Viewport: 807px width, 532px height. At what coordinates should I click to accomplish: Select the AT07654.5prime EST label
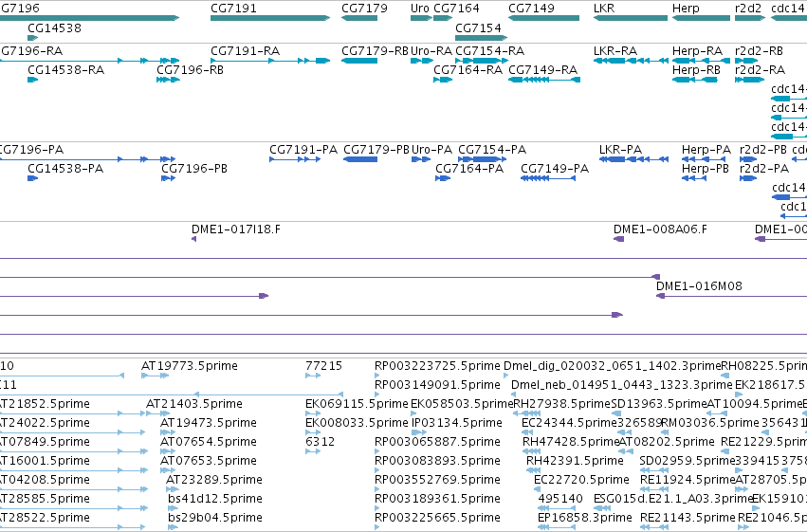[209, 442]
